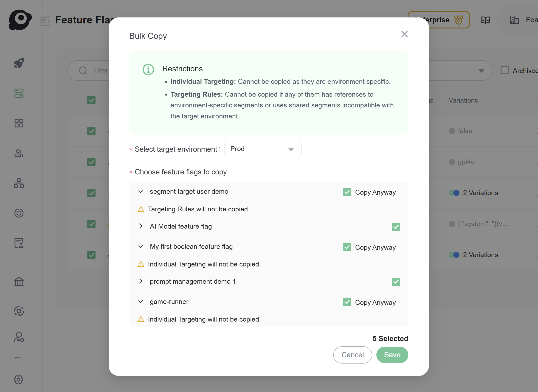Uncheck the row checkbox beside gpt4o variation
This screenshot has height=392, width=538.
tap(91, 162)
